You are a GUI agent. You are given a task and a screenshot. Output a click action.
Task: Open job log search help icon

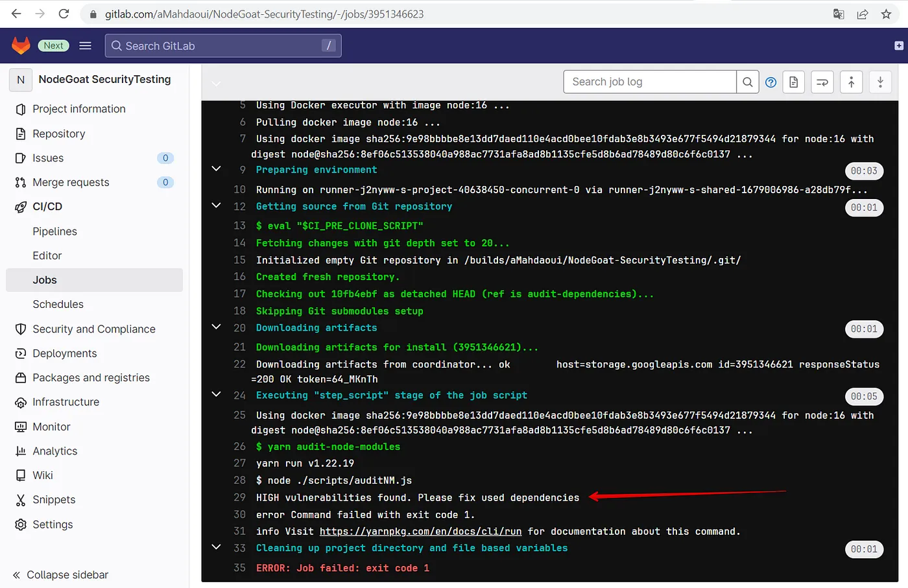771,82
